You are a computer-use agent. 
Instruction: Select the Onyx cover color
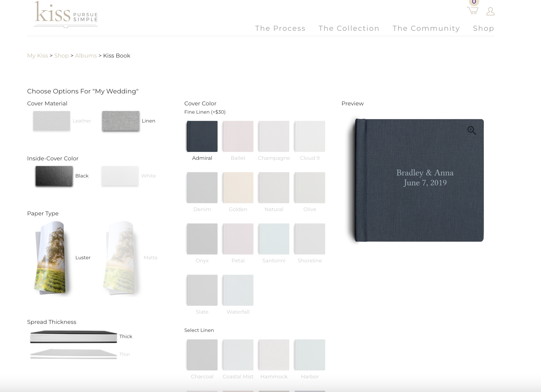[x=202, y=239]
